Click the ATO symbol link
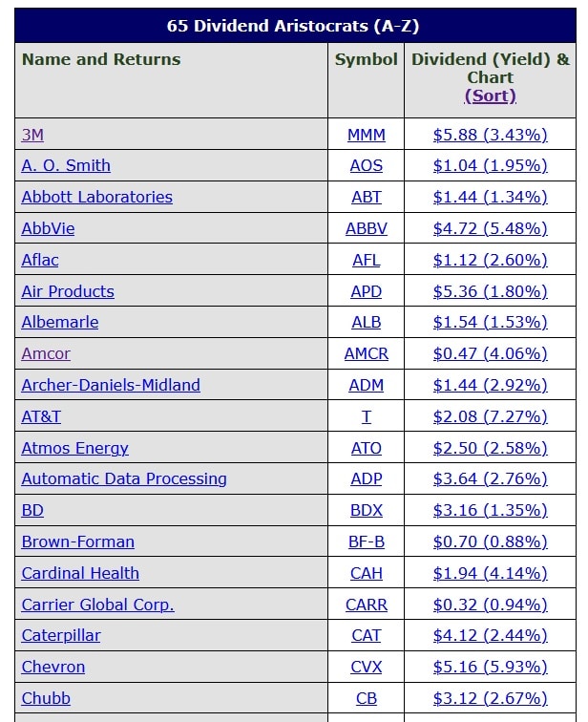The width and height of the screenshot is (588, 722). click(367, 448)
